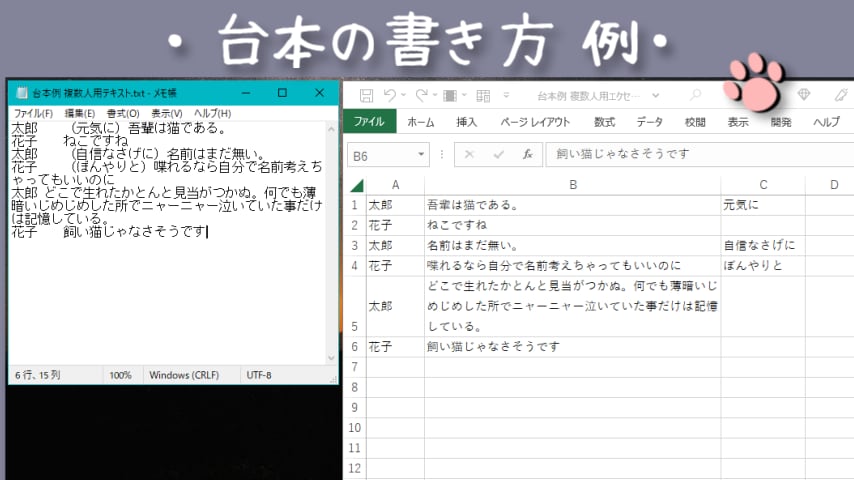
Task: Click cell C4 ぼんやりと
Action: tap(763, 266)
